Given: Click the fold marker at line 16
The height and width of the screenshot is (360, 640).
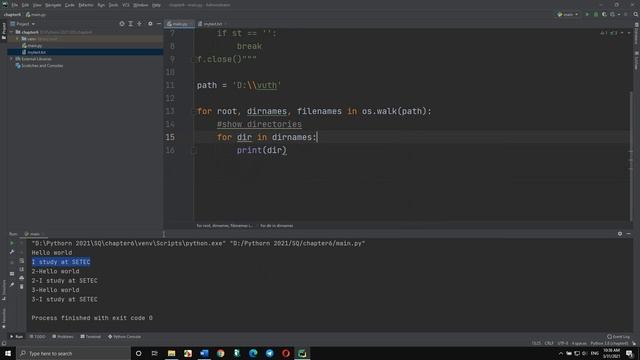Looking at the screenshot, I should coord(194,151).
